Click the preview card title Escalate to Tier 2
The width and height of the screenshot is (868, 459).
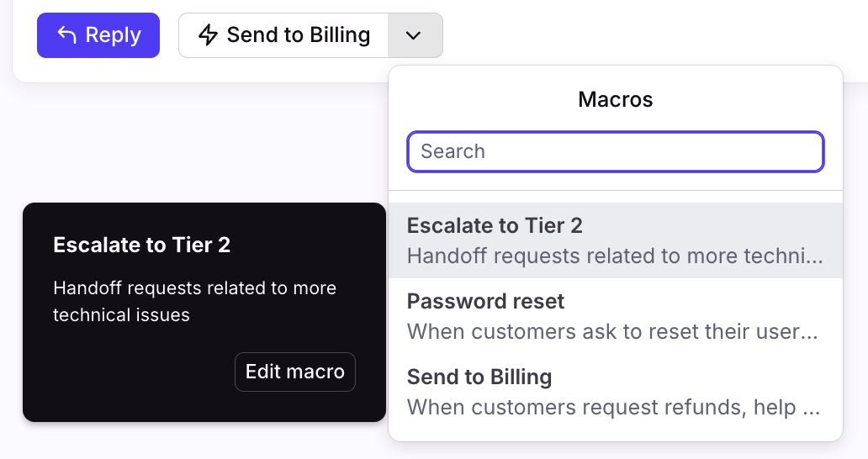pyautogui.click(x=141, y=245)
